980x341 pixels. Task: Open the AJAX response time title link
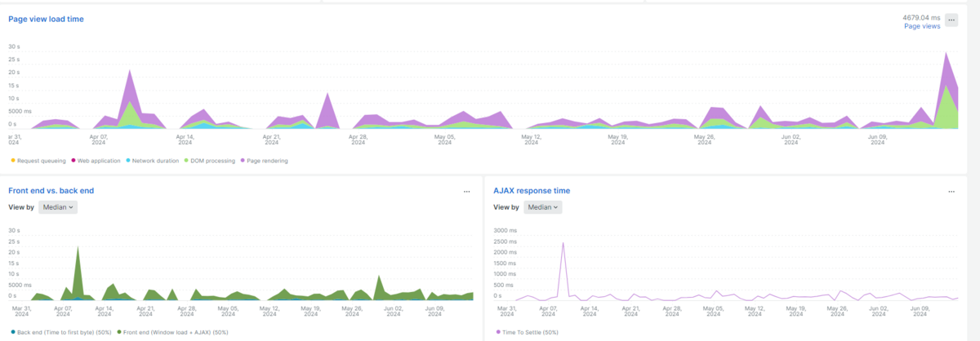point(532,190)
